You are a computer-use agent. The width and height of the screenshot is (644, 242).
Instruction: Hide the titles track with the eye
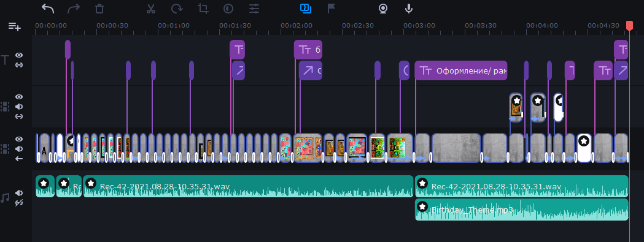19,55
